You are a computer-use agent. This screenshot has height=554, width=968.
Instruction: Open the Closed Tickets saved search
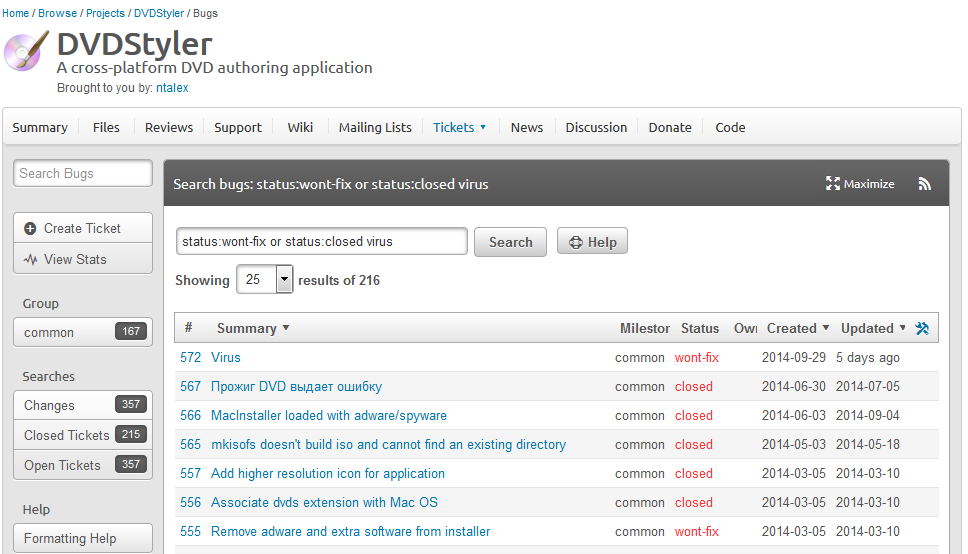[x=83, y=435]
